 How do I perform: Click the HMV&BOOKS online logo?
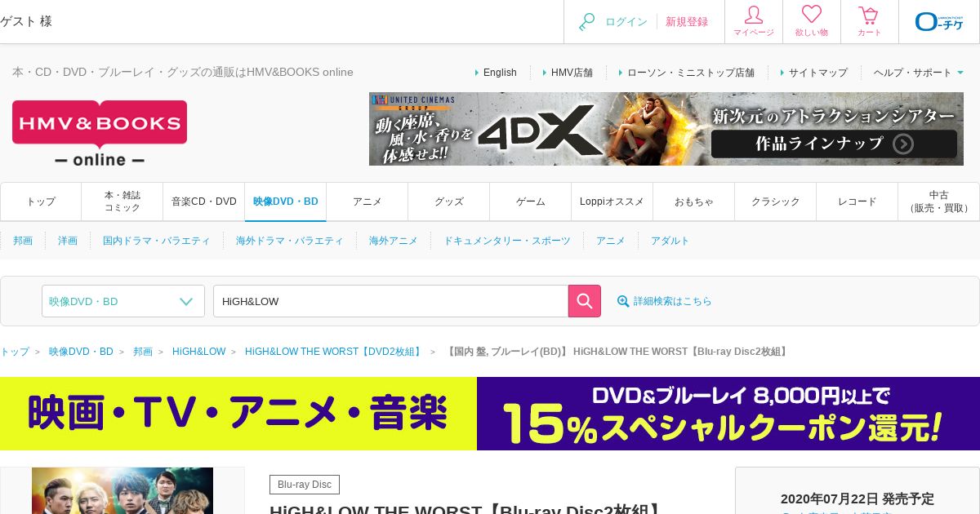pos(100,134)
